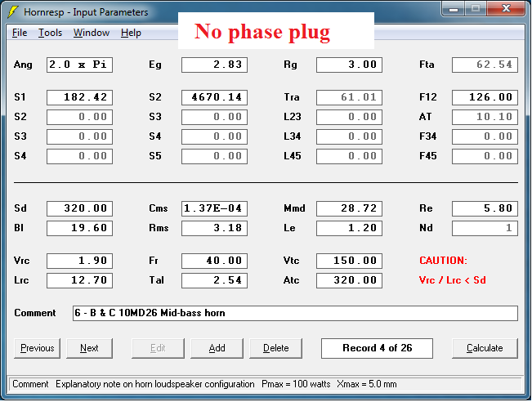Click the L23 field
532x402 pixels.
[x=349, y=117]
